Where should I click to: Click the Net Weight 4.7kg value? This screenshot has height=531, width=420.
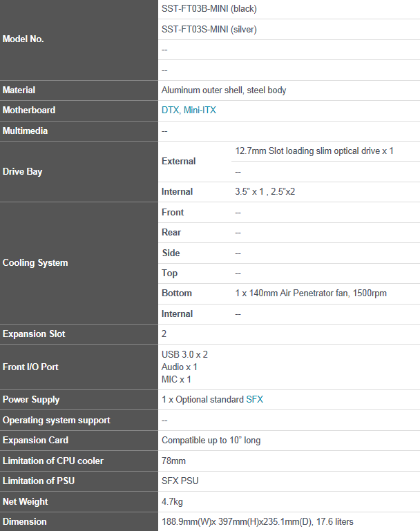point(172,501)
